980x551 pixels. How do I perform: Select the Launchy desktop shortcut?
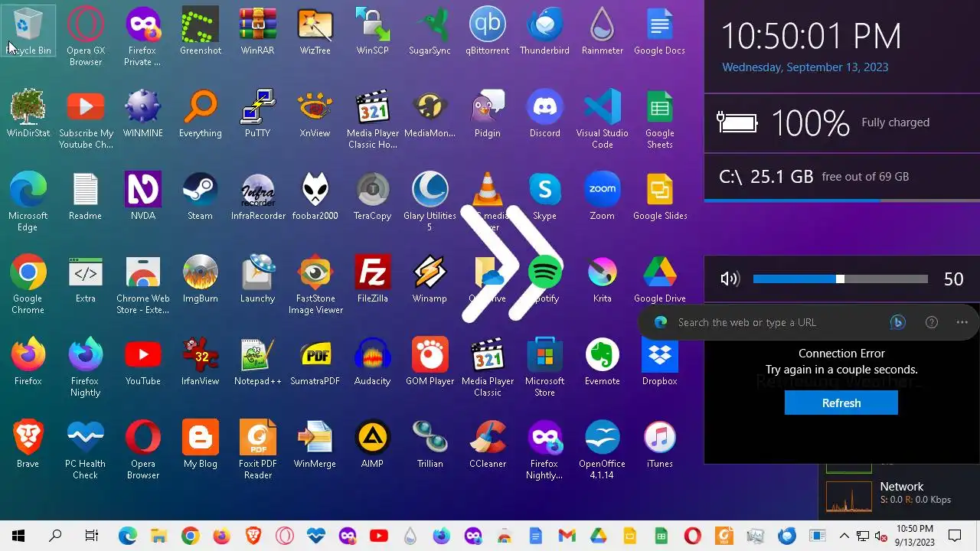(258, 279)
